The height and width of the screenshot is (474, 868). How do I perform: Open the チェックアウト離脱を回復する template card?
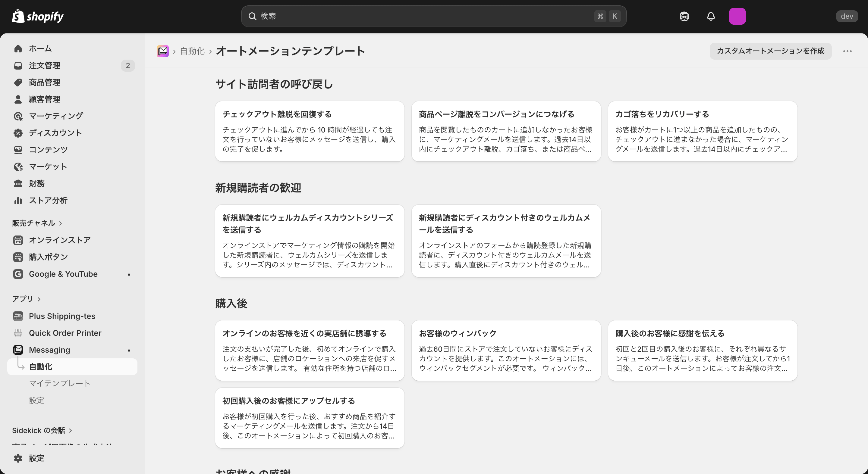click(309, 131)
